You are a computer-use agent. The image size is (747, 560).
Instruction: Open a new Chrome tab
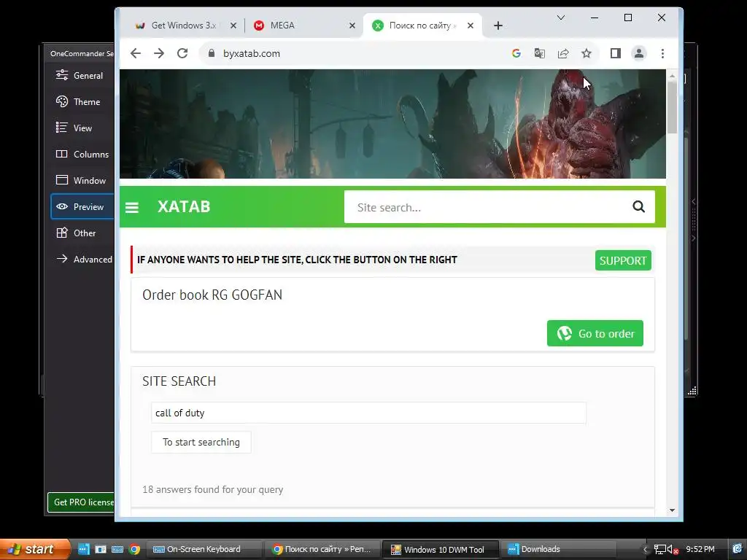pos(498,26)
